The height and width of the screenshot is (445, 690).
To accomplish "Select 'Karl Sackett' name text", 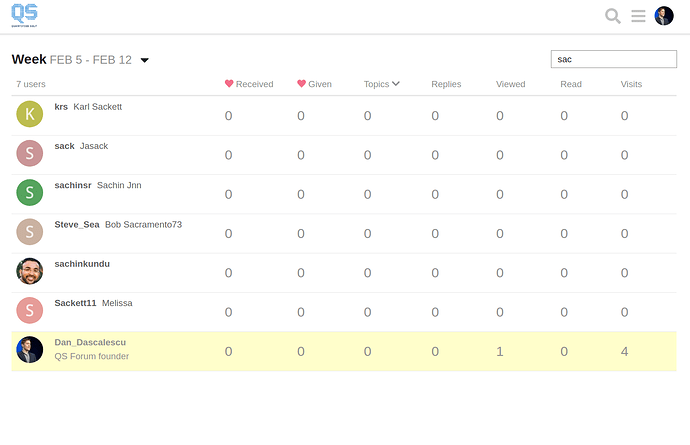I will (x=98, y=107).
